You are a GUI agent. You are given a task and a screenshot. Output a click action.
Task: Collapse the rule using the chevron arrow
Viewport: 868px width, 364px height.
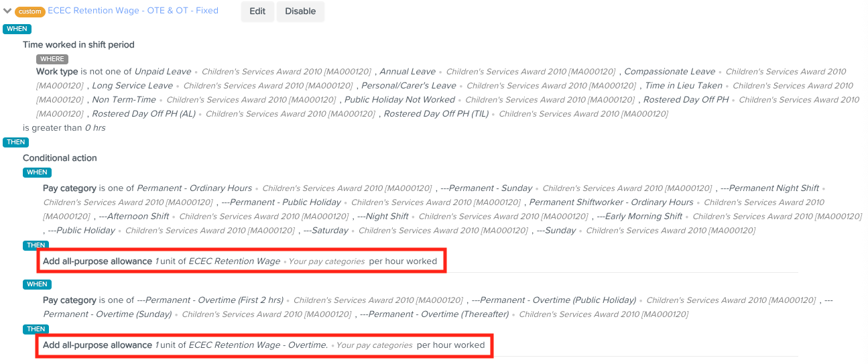7,11
